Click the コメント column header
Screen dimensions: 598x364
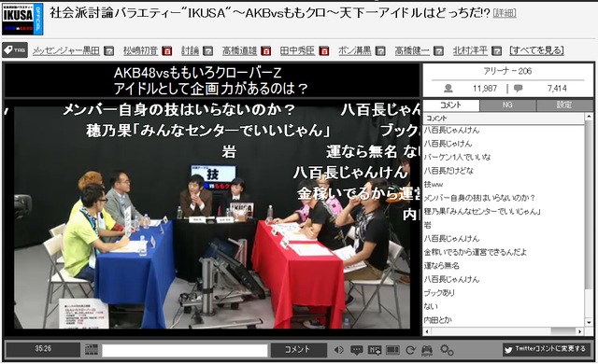click(504, 119)
